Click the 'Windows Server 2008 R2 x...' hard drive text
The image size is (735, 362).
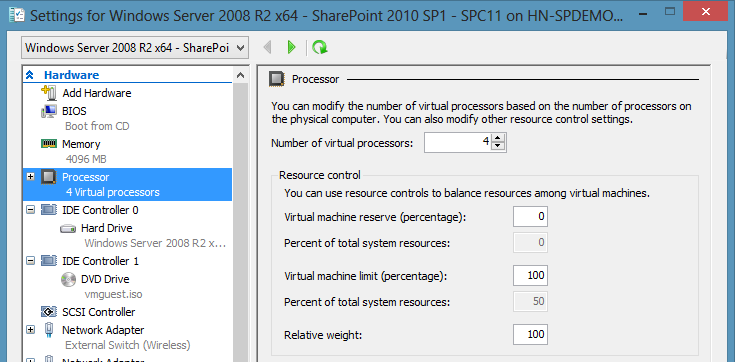(x=155, y=243)
